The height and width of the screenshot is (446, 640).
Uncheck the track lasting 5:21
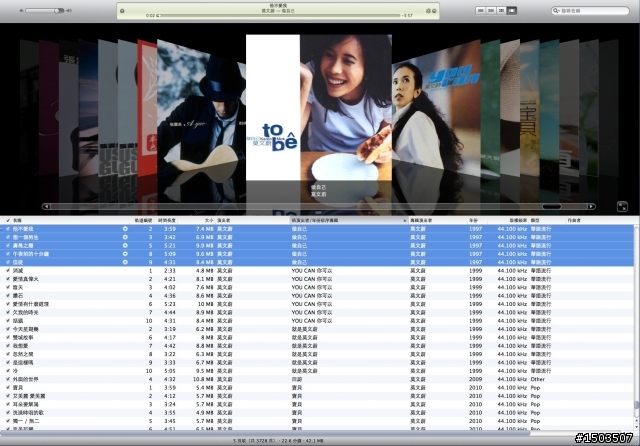coord(8,246)
